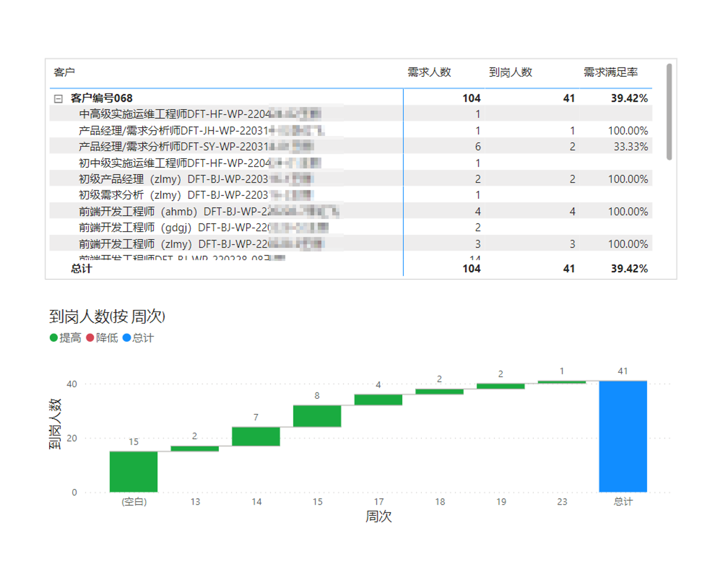The image size is (728, 578).
Task: Select the week 18 waterfall bar
Action: pyautogui.click(x=439, y=391)
